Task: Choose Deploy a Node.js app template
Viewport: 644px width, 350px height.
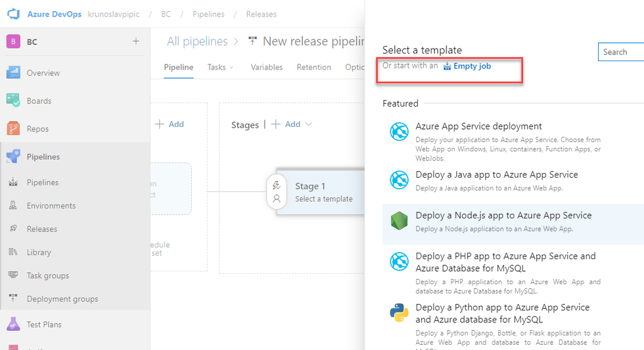Action: coord(503,216)
